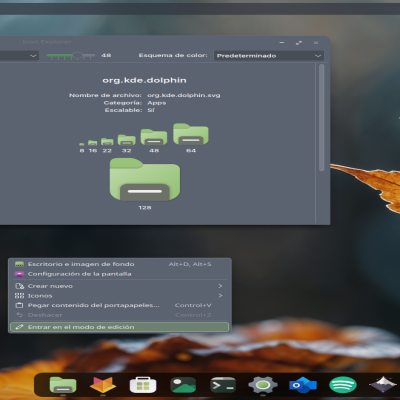Open the Esquema de color dropdown

(x=269, y=56)
